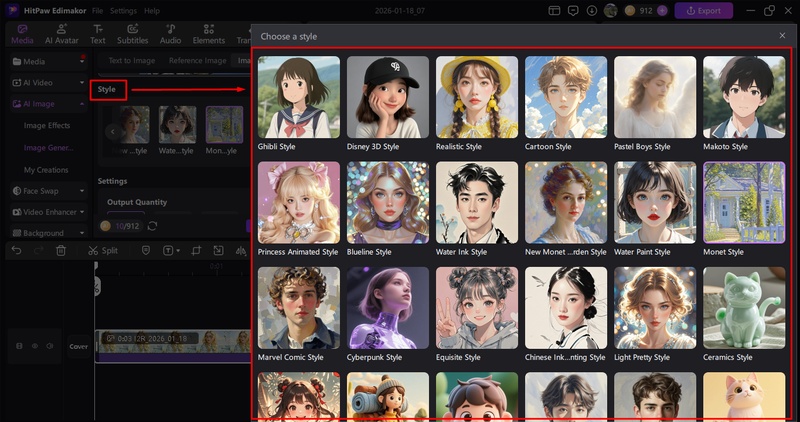
Task: Delete the selected clip with trash icon
Action: point(61,251)
